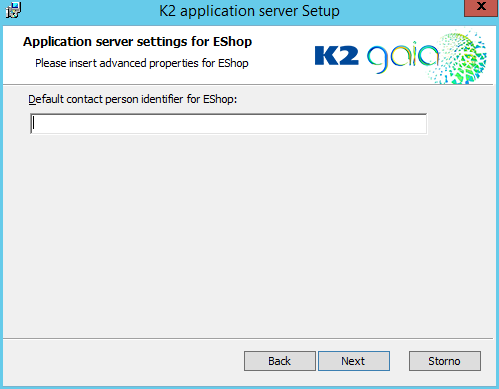Close the K2 application server Setup window
The image size is (499, 389).
(x=481, y=7)
